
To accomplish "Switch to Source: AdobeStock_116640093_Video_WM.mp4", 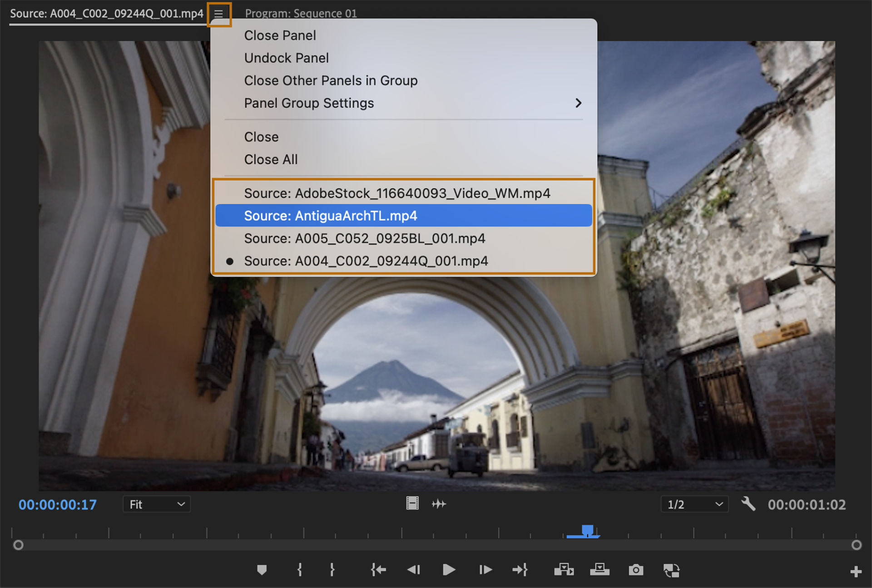I will pyautogui.click(x=397, y=193).
